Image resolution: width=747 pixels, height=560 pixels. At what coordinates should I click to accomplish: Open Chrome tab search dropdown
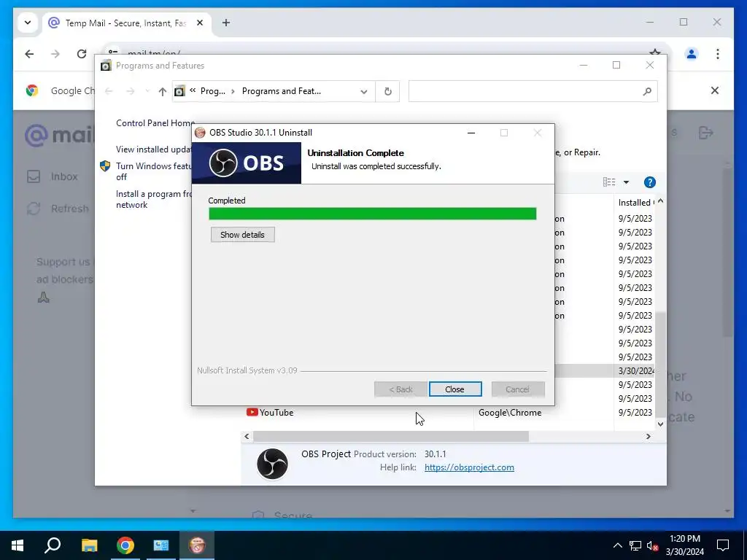coord(28,23)
